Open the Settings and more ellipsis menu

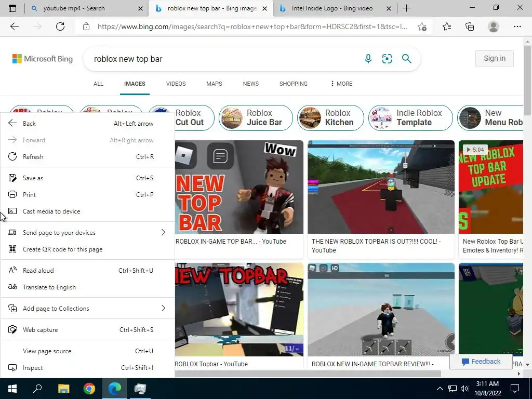(x=517, y=26)
